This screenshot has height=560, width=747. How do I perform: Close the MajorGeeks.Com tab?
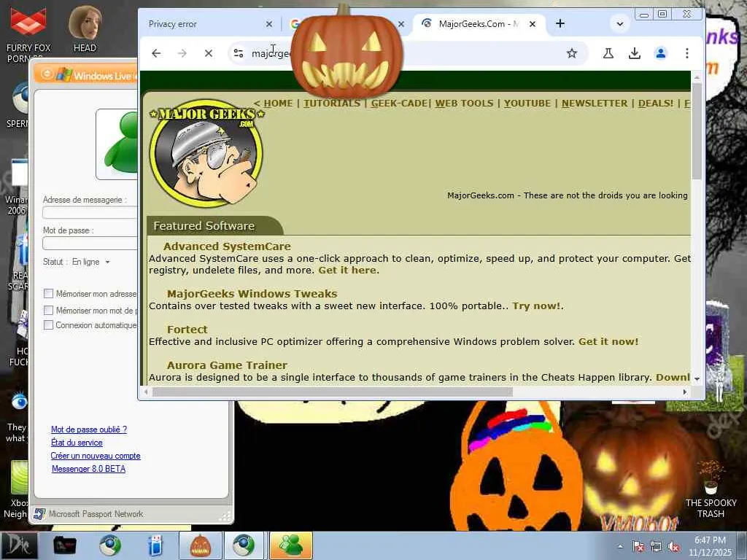(533, 24)
